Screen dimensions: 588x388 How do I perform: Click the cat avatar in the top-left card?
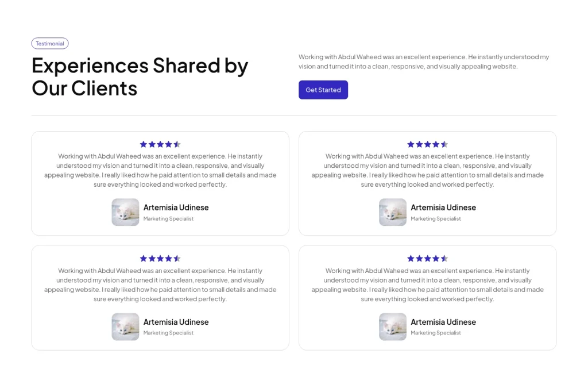[x=125, y=212]
